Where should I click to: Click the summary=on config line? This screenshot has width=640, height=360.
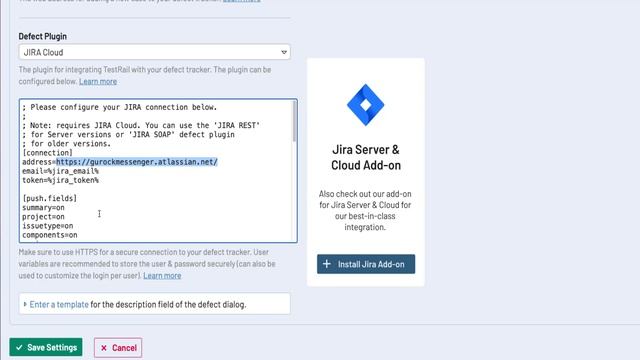[x=43, y=207]
